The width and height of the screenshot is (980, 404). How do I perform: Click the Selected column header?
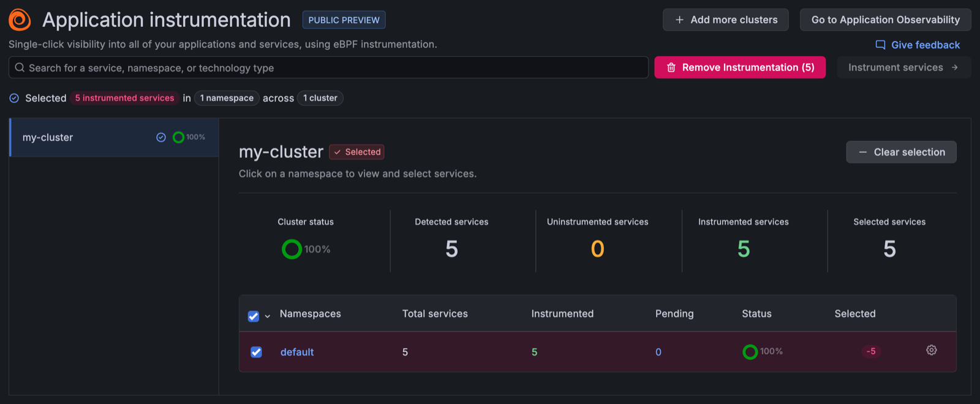tap(855, 313)
